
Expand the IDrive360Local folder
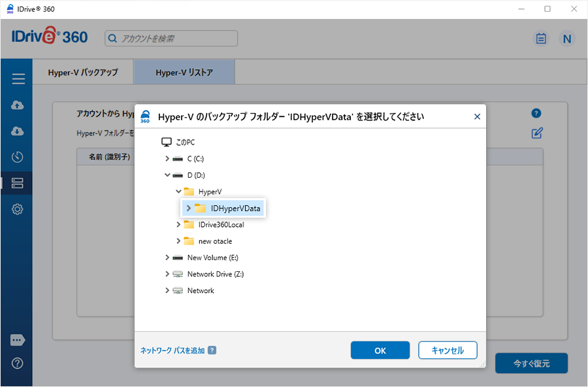click(178, 225)
